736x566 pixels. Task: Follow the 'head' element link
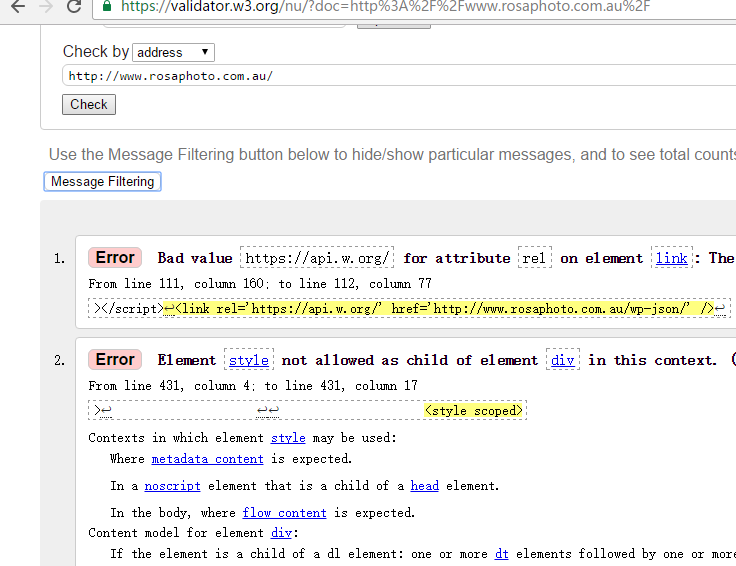[x=424, y=486]
